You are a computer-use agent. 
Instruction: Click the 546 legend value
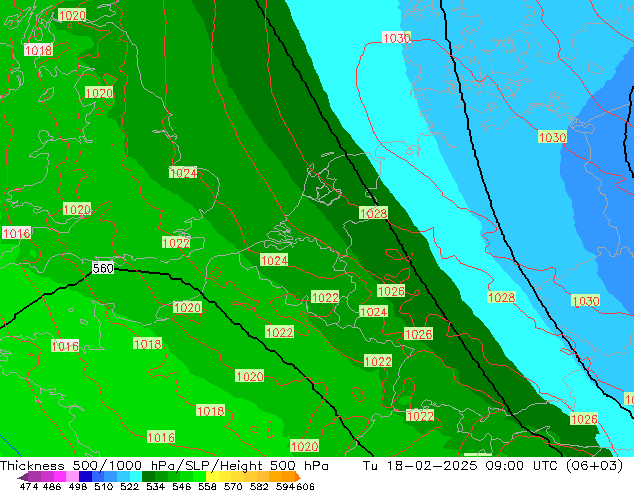(x=182, y=486)
